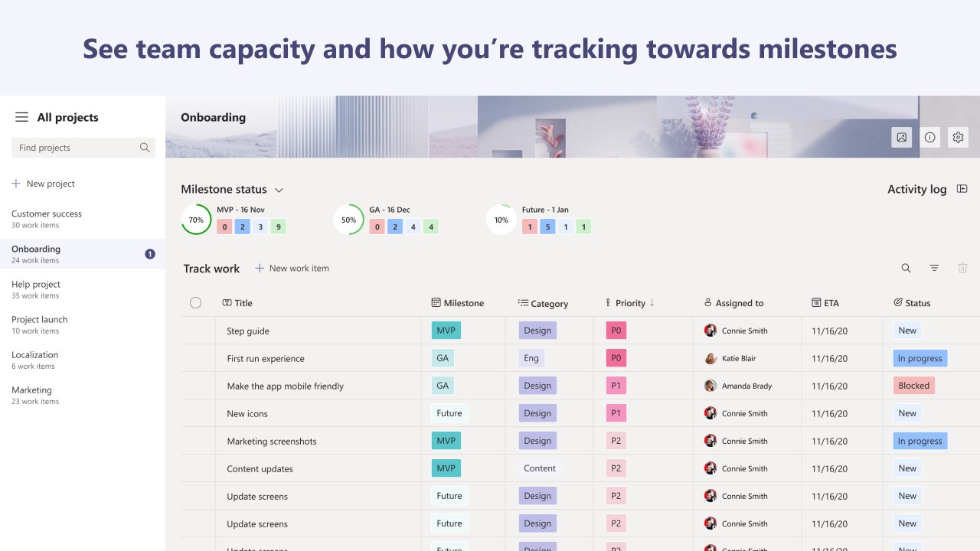Click the plus icon for New project
This screenshot has height=551, width=980.
point(16,184)
